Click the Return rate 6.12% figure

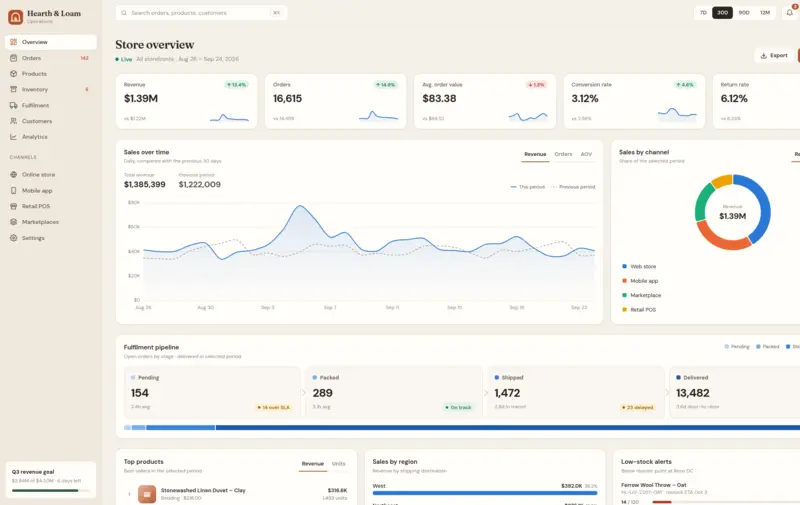click(x=734, y=98)
